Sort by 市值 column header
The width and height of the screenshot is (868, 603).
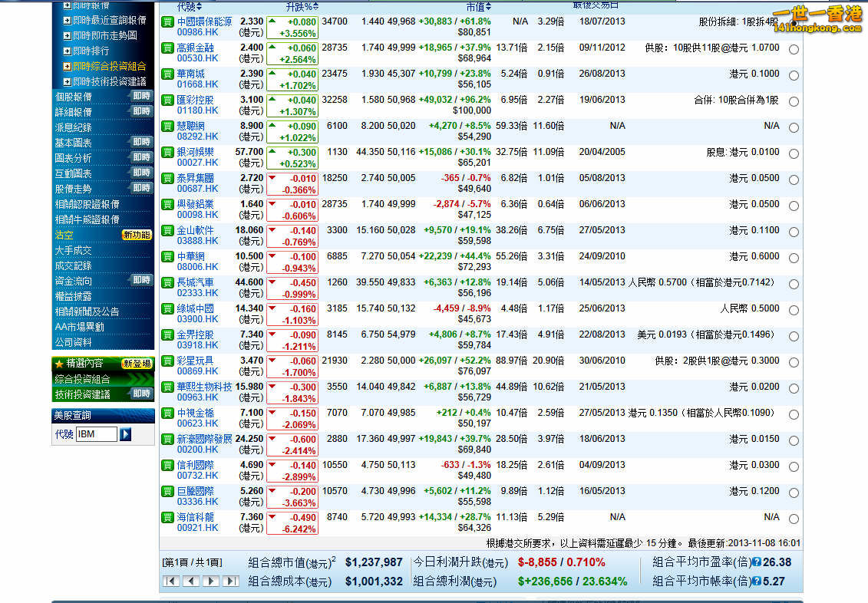(479, 7)
